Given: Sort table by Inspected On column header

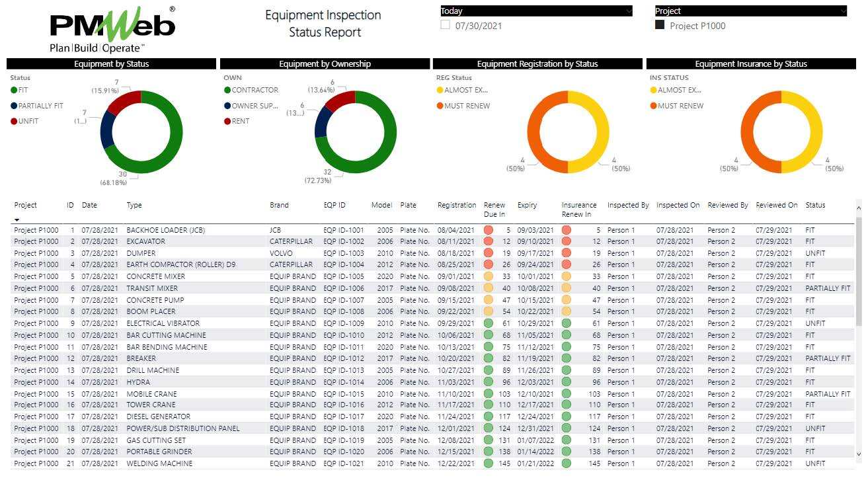Looking at the screenshot, I should pyautogui.click(x=678, y=205).
